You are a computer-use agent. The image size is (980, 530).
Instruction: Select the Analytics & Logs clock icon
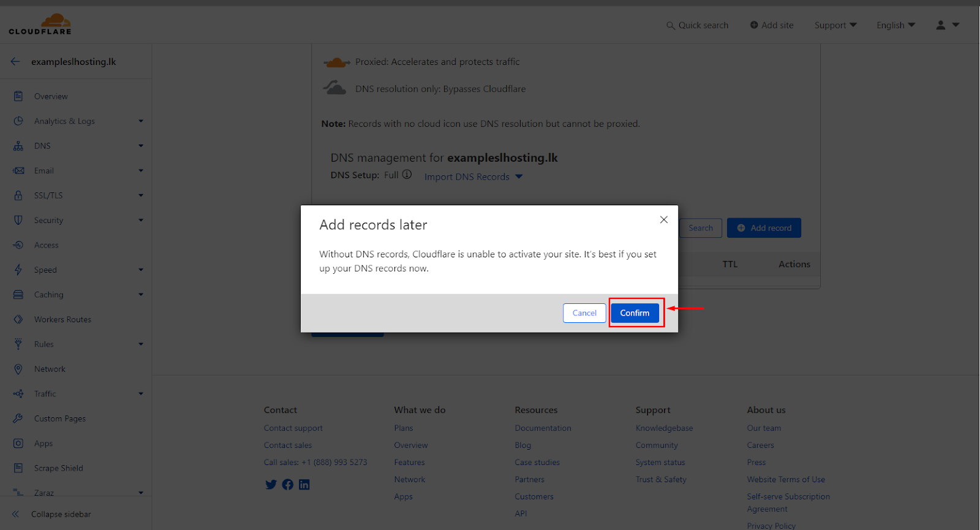(18, 121)
